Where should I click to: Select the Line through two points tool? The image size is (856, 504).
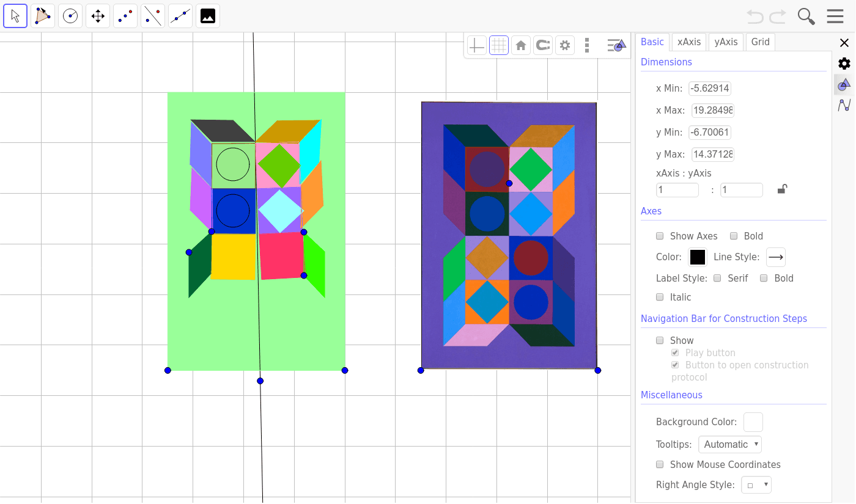[x=180, y=16]
